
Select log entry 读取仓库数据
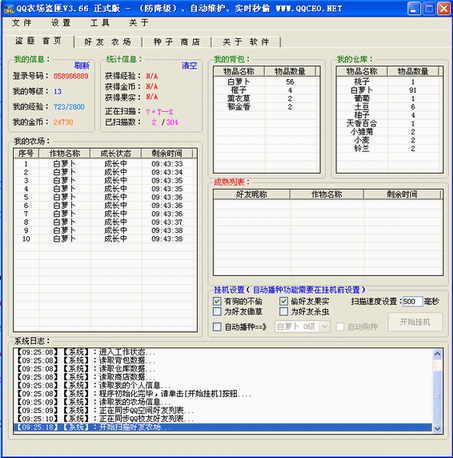click(x=223, y=369)
